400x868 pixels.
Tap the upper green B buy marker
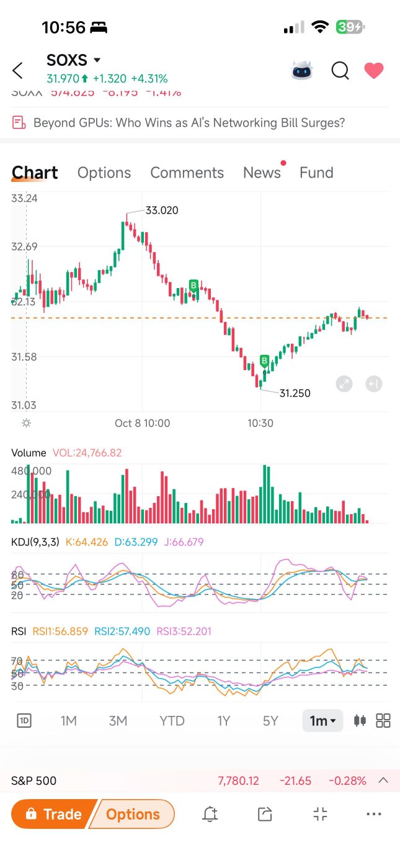194,286
